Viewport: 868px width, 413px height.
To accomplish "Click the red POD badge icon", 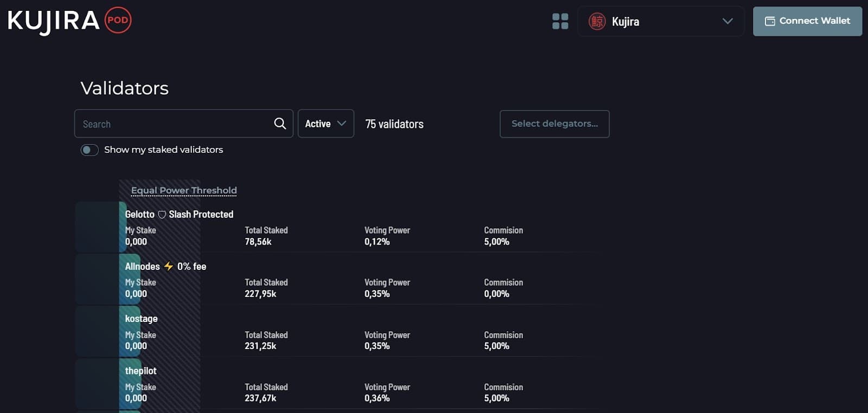I will tap(118, 21).
